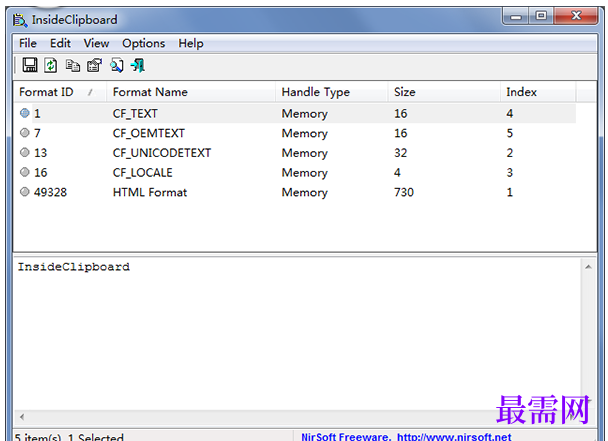Viewport: 608px width, 441px height.
Task: Click the HTML Format row bullet icon
Action: pyautogui.click(x=24, y=192)
